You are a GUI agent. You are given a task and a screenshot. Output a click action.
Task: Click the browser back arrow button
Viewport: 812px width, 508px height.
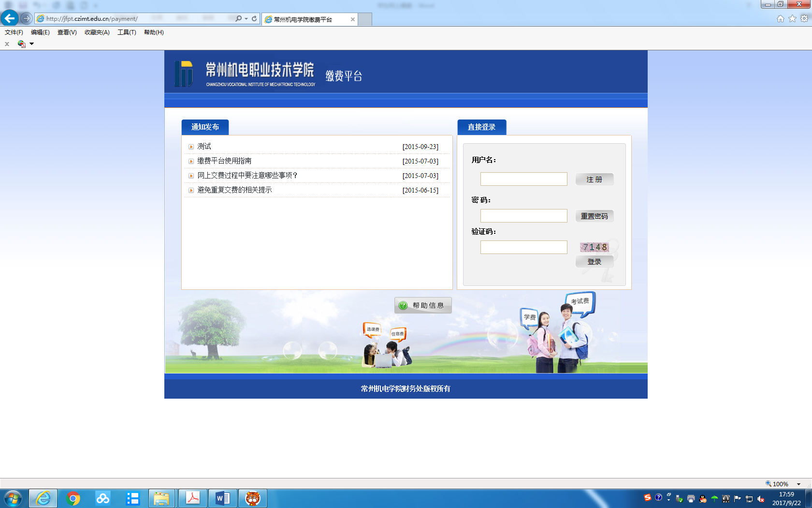10,18
